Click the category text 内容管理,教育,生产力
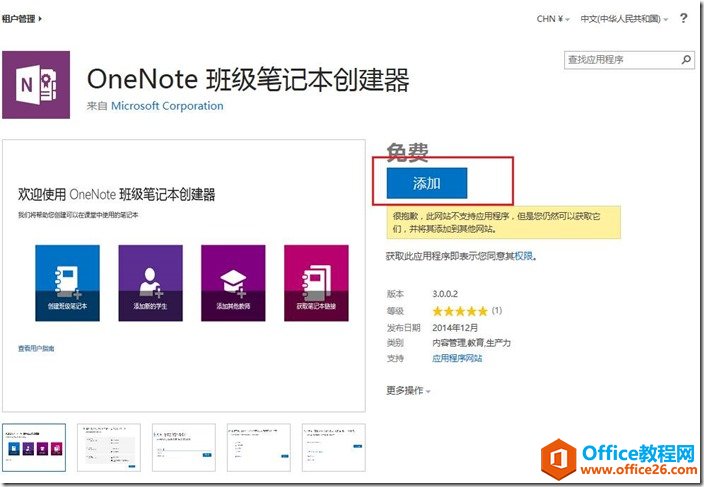Viewport: 704px width, 487px height. [x=471, y=343]
